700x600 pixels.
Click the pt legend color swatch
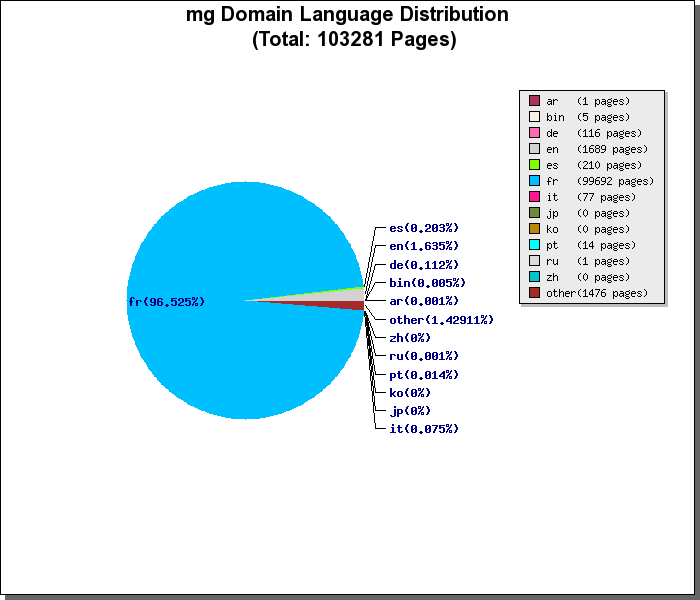(x=534, y=245)
